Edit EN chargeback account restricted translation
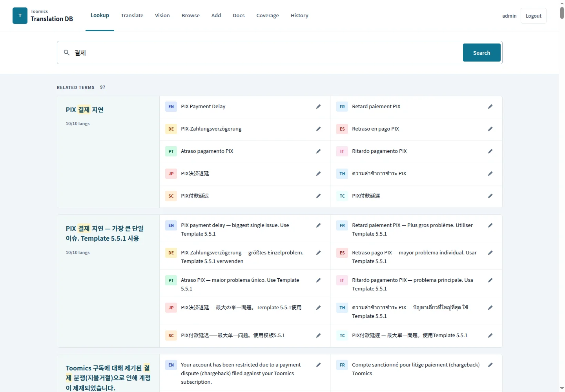 click(319, 365)
